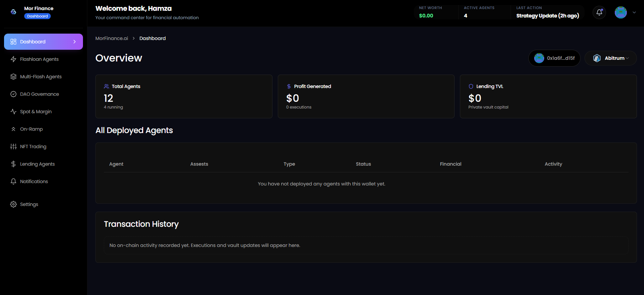
Task: Click the Mor Finance logo icon
Action: pyautogui.click(x=13, y=12)
